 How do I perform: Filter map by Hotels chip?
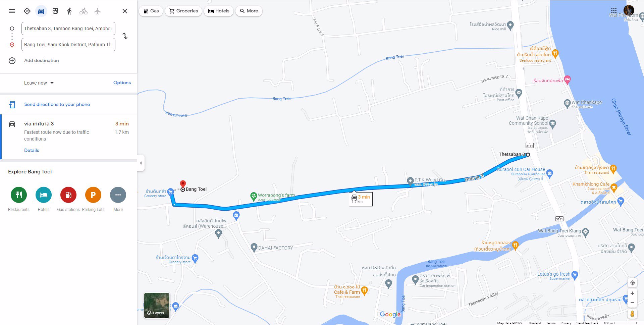[219, 11]
